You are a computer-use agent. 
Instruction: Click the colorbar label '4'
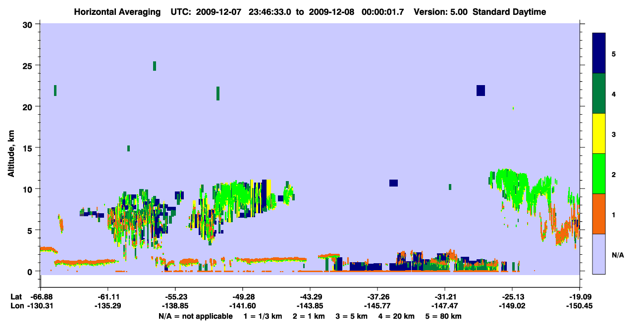(614, 94)
